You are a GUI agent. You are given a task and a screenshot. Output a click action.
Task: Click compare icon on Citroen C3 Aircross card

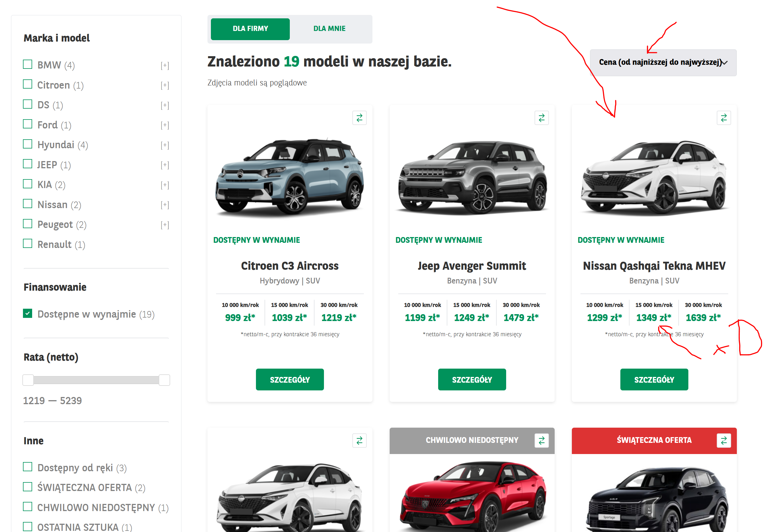point(359,118)
